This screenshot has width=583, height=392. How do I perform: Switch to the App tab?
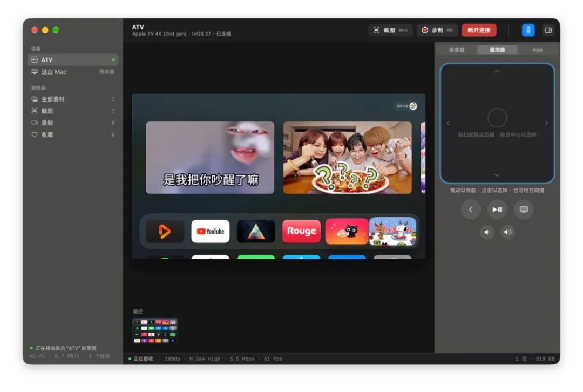(x=537, y=50)
